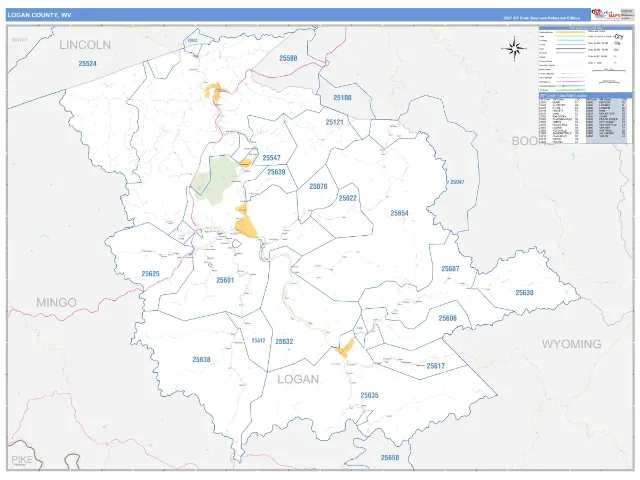Screen dimensions: 640x480
Task: Select the LOGAN county label
Action: pyautogui.click(x=298, y=379)
